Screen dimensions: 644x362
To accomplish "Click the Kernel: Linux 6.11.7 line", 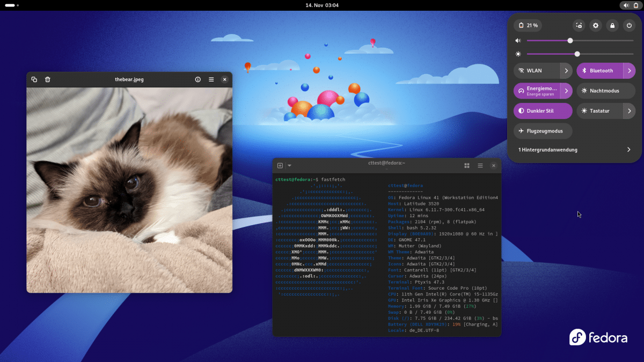I will 436,210.
